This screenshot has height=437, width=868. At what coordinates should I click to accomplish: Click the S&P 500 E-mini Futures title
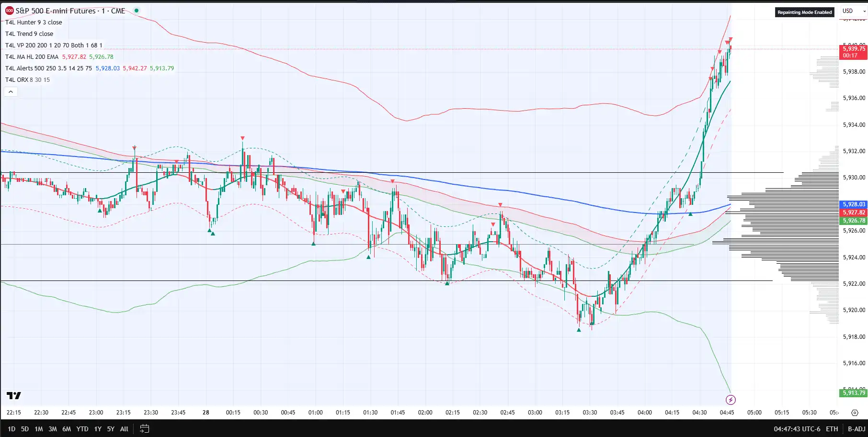click(55, 11)
